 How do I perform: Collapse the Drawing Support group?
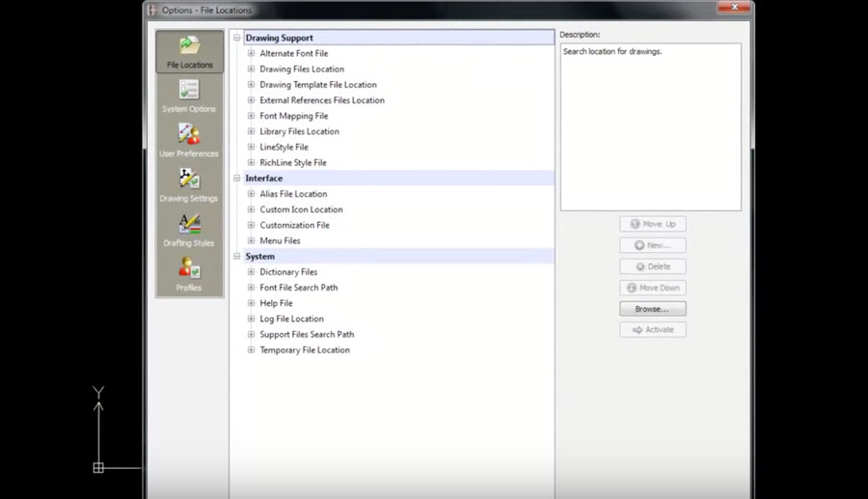pyautogui.click(x=237, y=38)
